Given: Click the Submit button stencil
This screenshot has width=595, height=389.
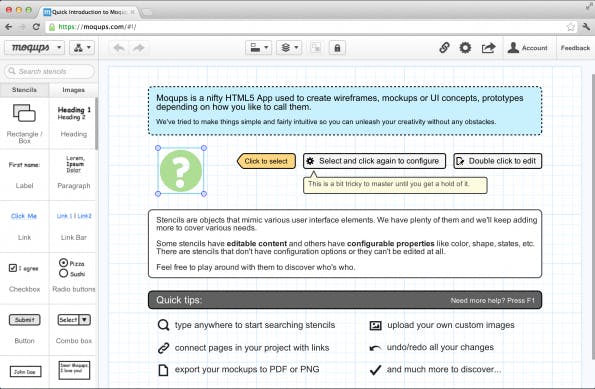Looking at the screenshot, I should (24, 320).
